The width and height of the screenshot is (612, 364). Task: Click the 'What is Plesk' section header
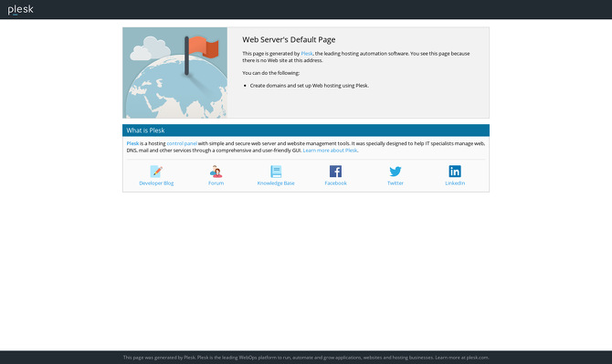(306, 130)
